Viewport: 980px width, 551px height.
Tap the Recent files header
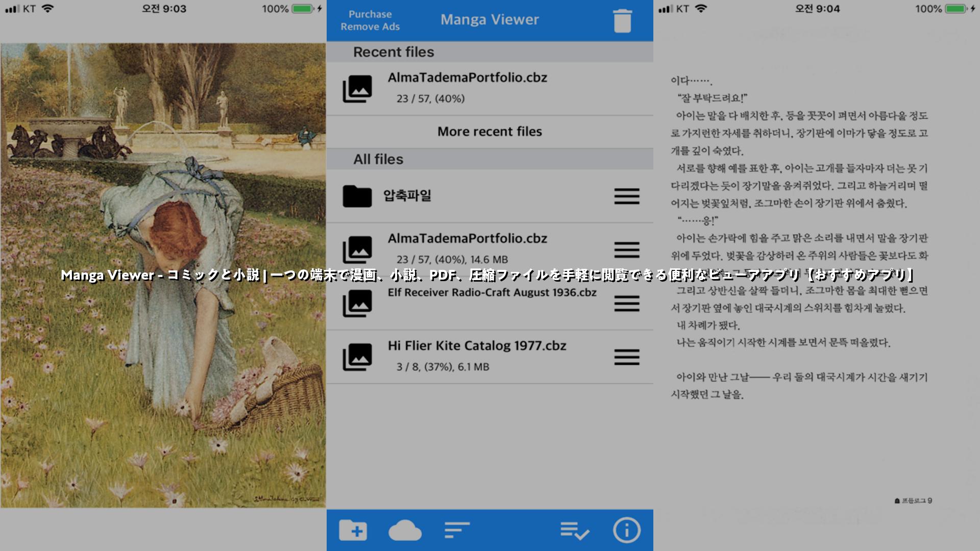[490, 52]
